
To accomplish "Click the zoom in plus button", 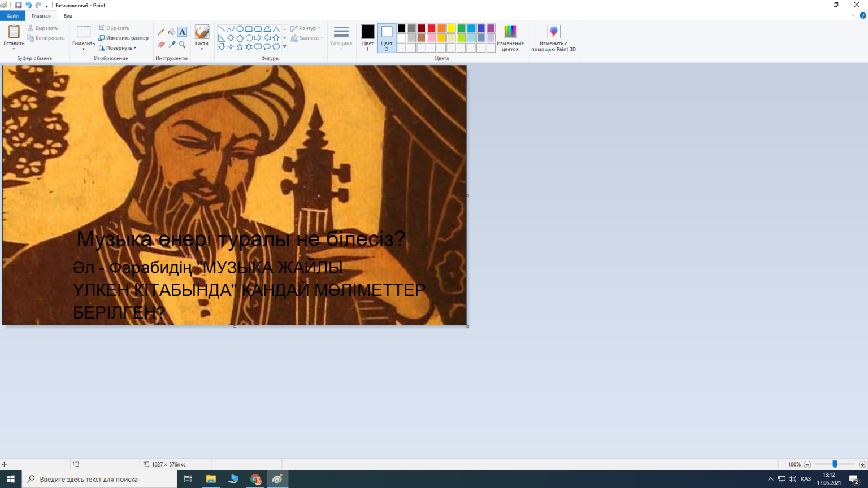I will tap(862, 464).
